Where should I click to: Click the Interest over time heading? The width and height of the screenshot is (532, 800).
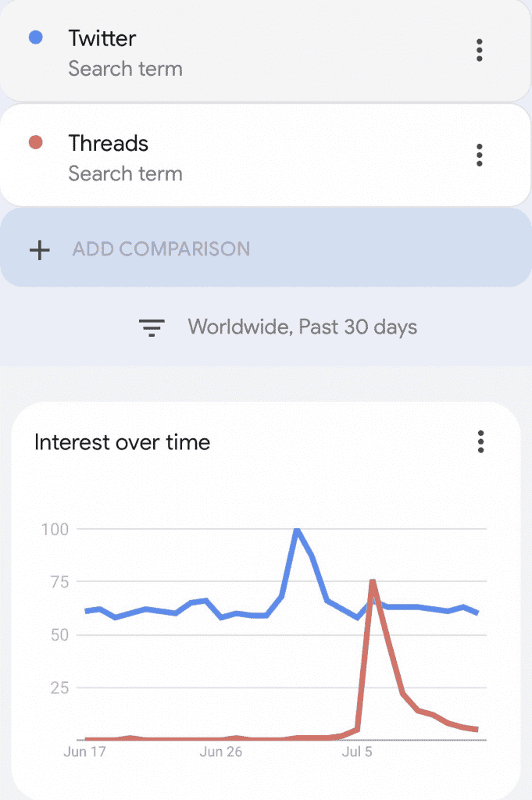(122, 442)
